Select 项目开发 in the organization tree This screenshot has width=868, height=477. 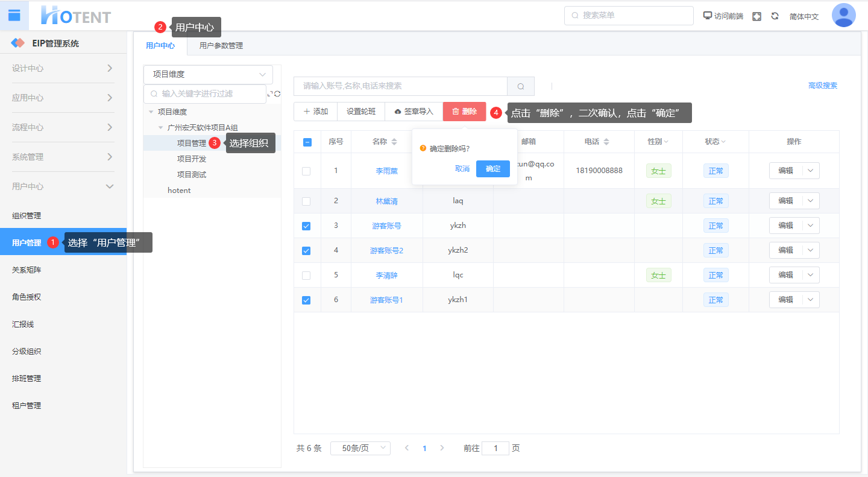tap(192, 159)
